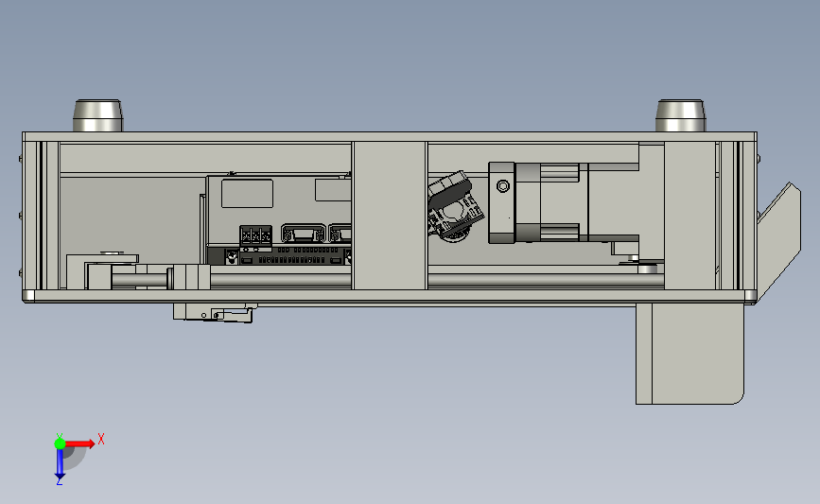This screenshot has width=820, height=504.
Task: Pick the limit switch under the housing
Action: (214, 313)
